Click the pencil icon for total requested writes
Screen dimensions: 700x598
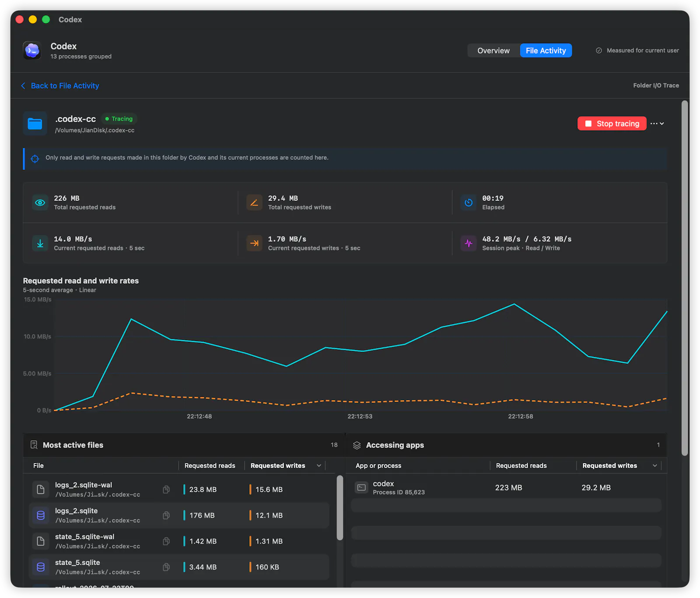point(254,203)
